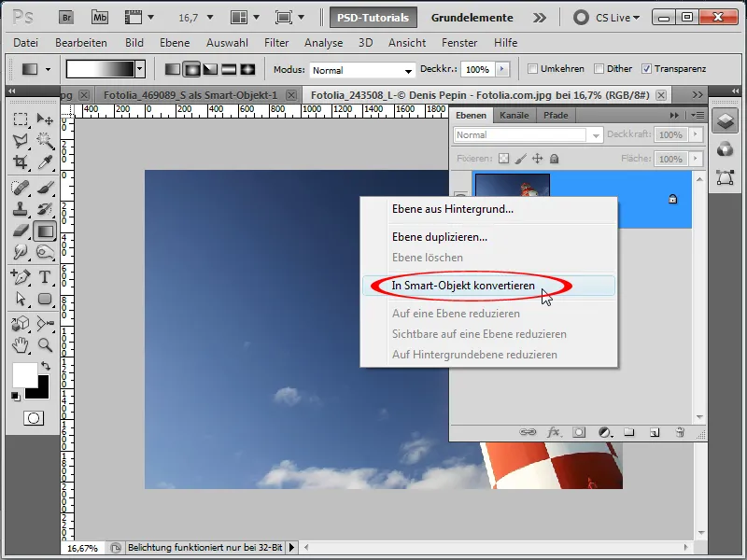Swap foreground and background colors
The width and height of the screenshot is (747, 560).
(x=45, y=366)
